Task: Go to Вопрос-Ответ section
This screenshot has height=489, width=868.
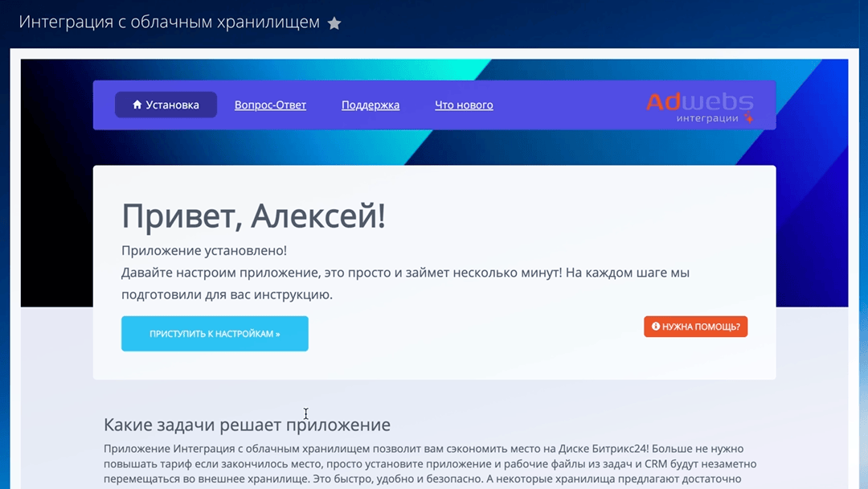Action: point(270,105)
